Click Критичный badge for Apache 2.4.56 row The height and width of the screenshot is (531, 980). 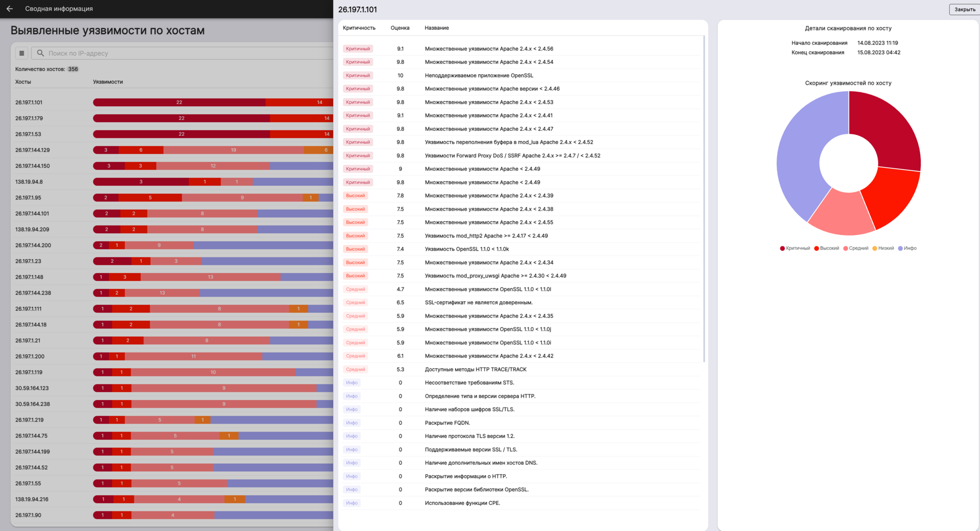[358, 49]
